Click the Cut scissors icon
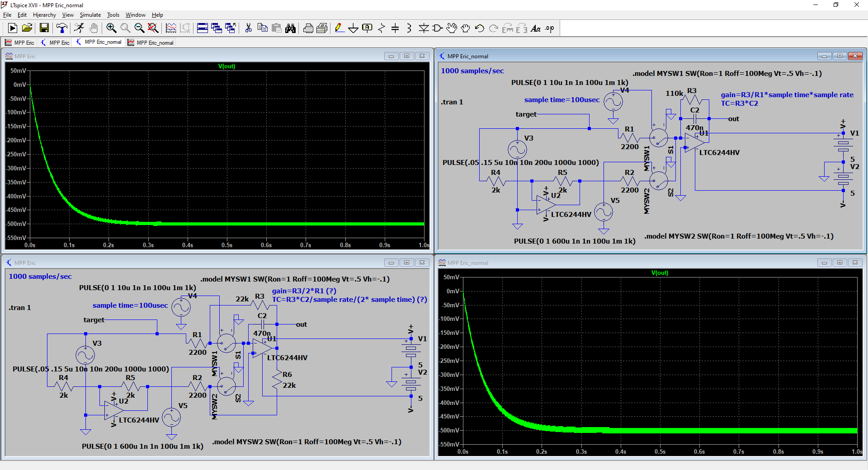This screenshot has height=470, width=868. pyautogui.click(x=248, y=28)
